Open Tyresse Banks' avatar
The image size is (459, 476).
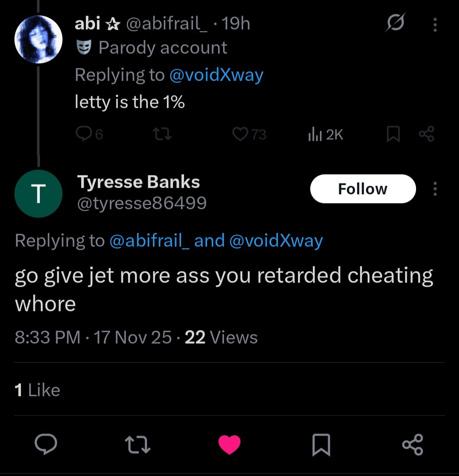[38, 193]
